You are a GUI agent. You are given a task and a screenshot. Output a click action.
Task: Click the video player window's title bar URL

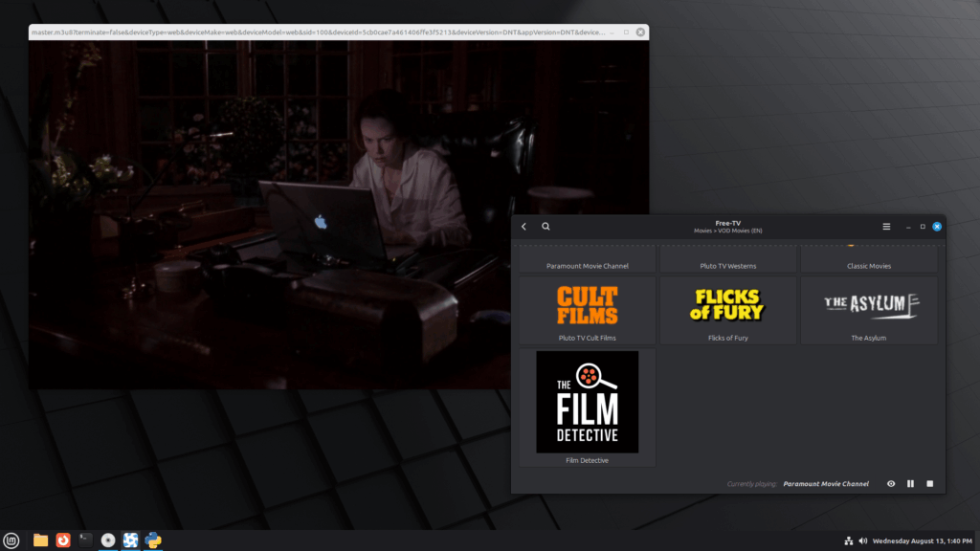click(318, 33)
